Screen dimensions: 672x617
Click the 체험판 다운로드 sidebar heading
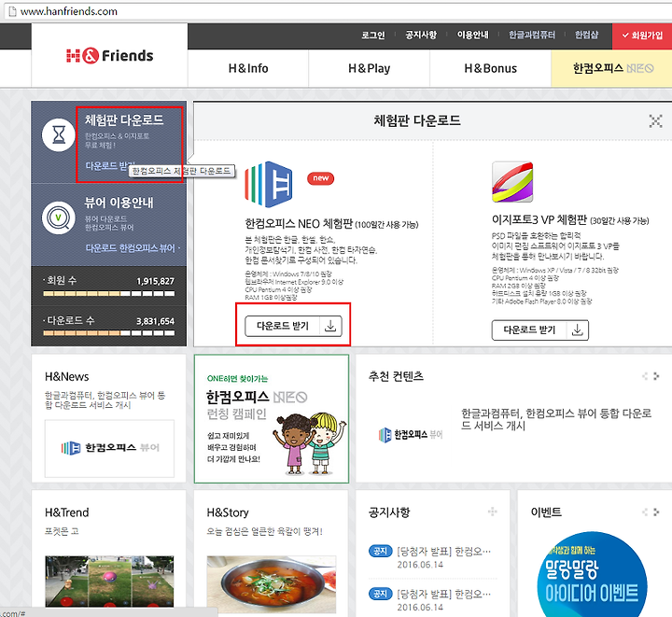click(x=124, y=120)
